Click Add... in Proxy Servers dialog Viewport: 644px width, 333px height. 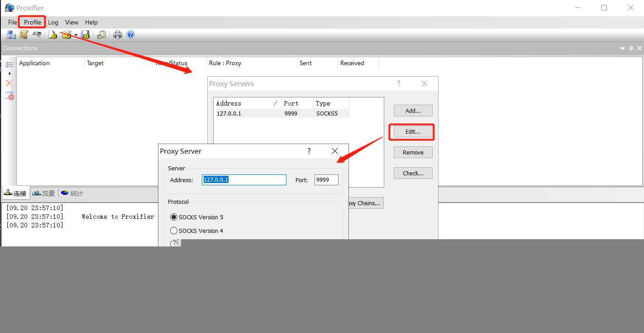[413, 111]
